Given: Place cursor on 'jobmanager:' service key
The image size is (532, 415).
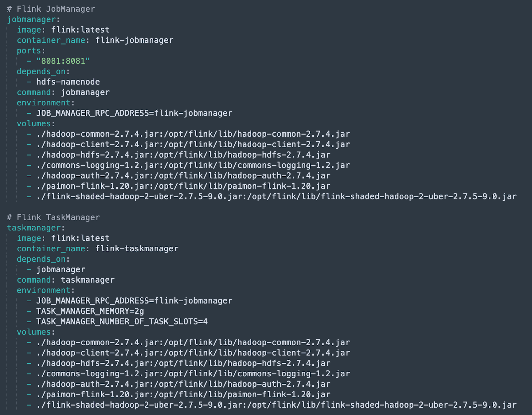Looking at the screenshot, I should [33, 20].
